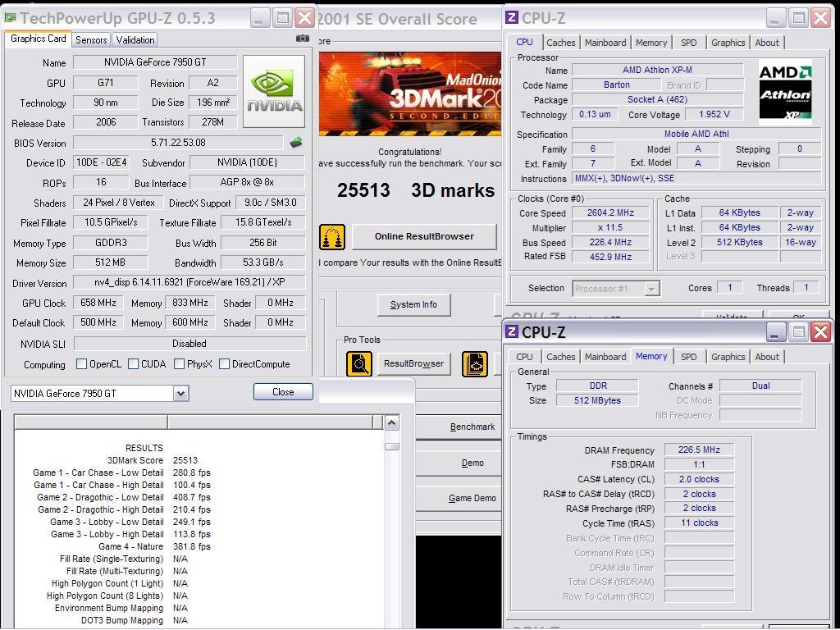
Task: Click the yellow magnifier ResultBrowser icon
Action: coord(359,363)
